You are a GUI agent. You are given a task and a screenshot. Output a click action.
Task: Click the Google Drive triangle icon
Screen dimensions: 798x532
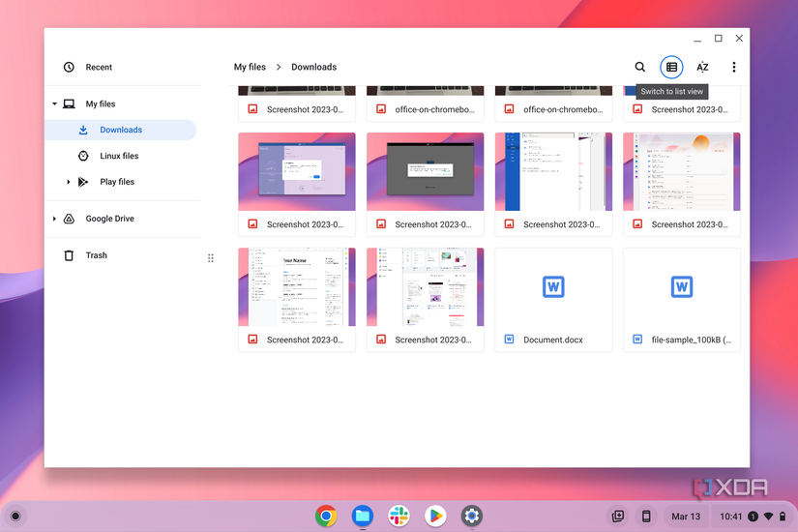[69, 219]
